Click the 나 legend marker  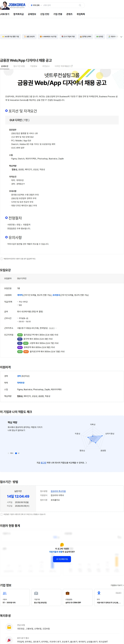16,453
